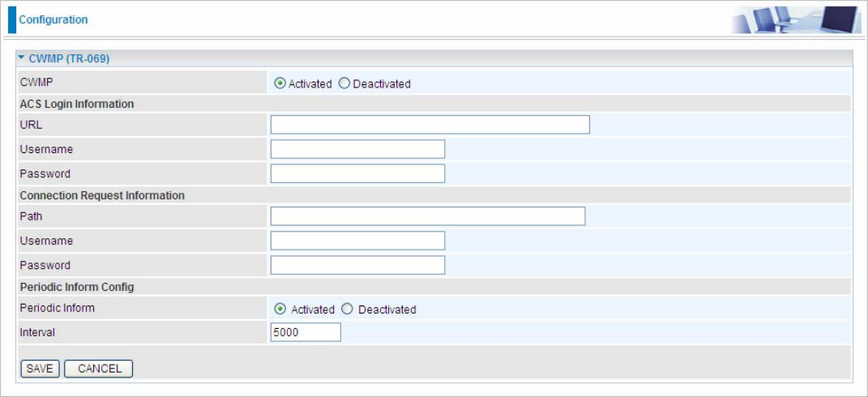
Task: Click the Periodic Inform Config heading
Action: click(77, 288)
